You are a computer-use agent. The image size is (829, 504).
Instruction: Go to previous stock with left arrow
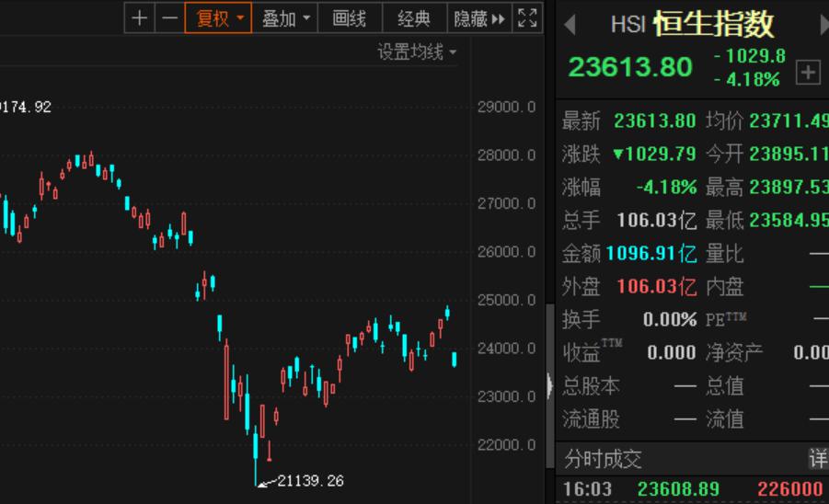click(x=570, y=24)
